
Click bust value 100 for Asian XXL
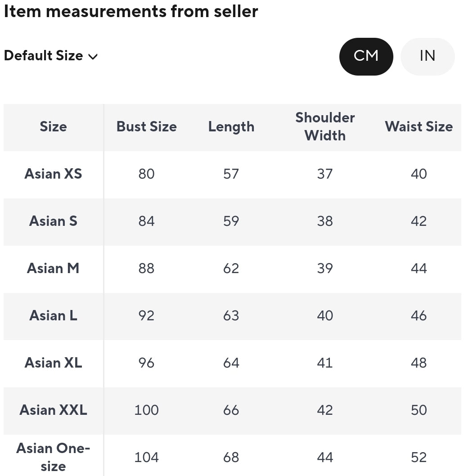(x=146, y=410)
